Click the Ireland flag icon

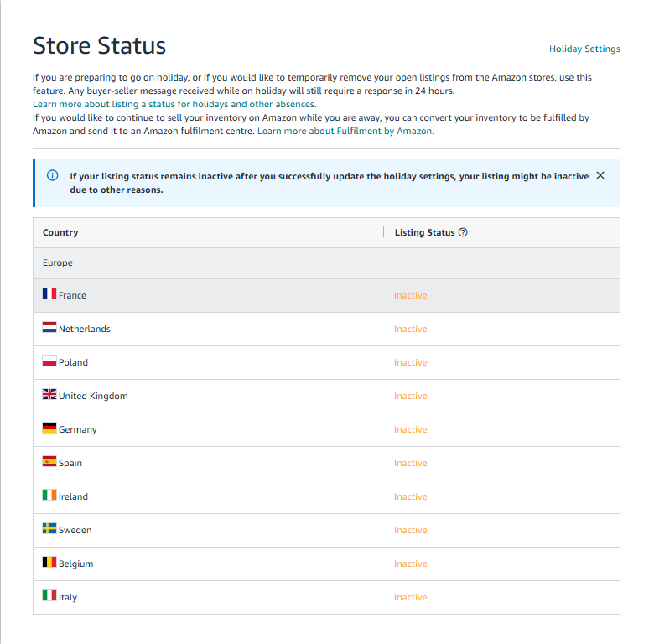[49, 495]
